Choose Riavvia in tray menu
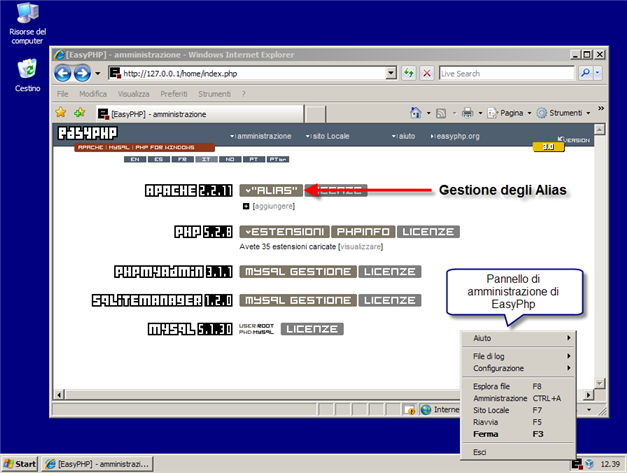 click(518, 422)
